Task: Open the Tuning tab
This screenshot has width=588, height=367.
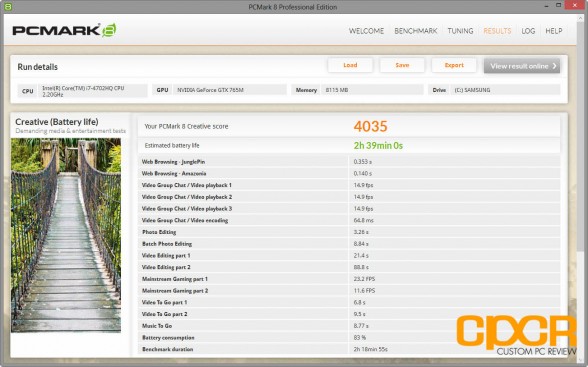Action: click(x=460, y=31)
